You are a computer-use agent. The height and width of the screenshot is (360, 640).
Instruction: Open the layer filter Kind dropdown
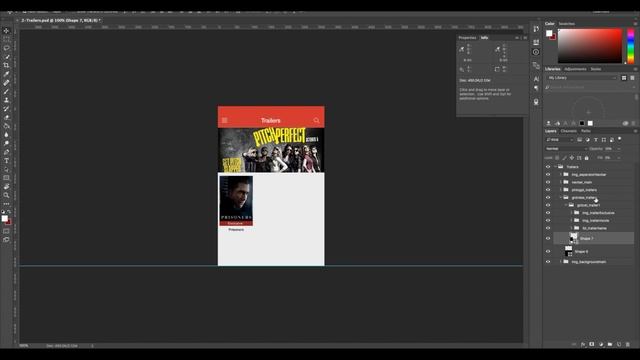pyautogui.click(x=559, y=140)
